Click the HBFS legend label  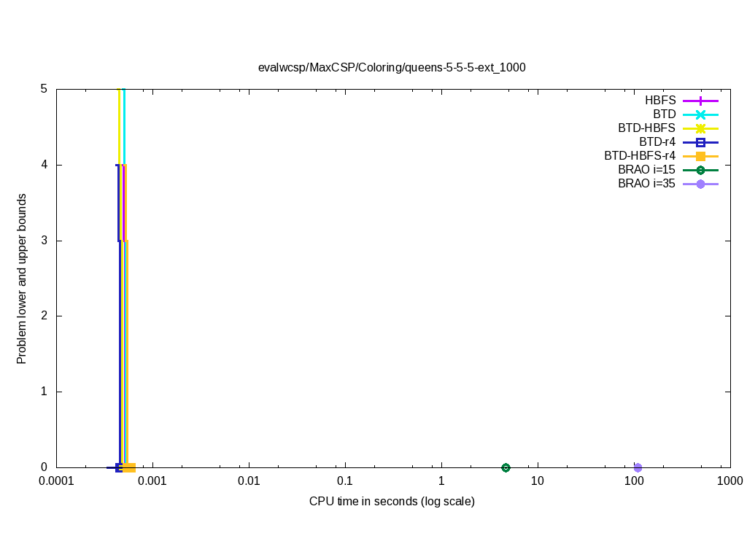pos(660,101)
